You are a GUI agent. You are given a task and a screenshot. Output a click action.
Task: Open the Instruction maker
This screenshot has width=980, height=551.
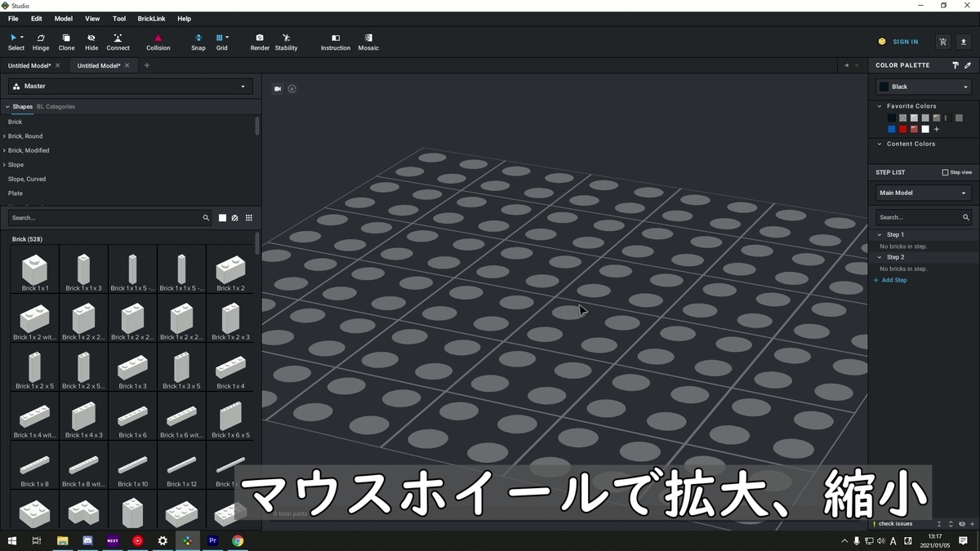click(x=336, y=42)
